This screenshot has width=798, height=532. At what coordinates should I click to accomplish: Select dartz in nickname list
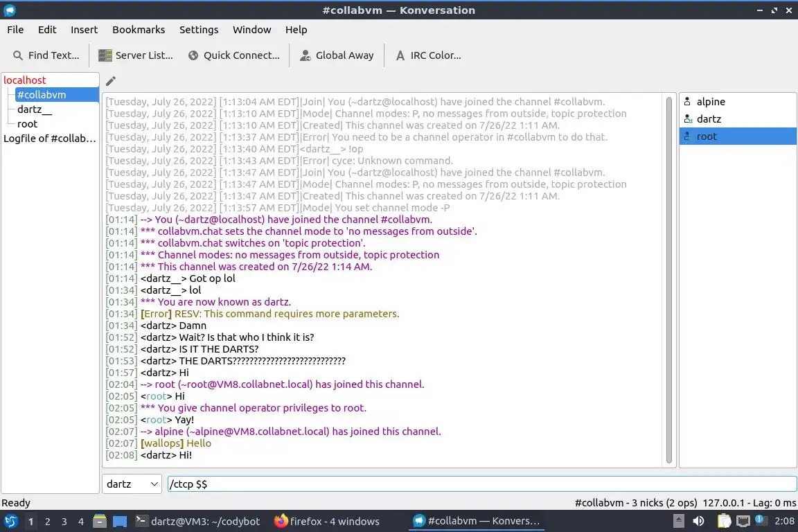click(738, 119)
